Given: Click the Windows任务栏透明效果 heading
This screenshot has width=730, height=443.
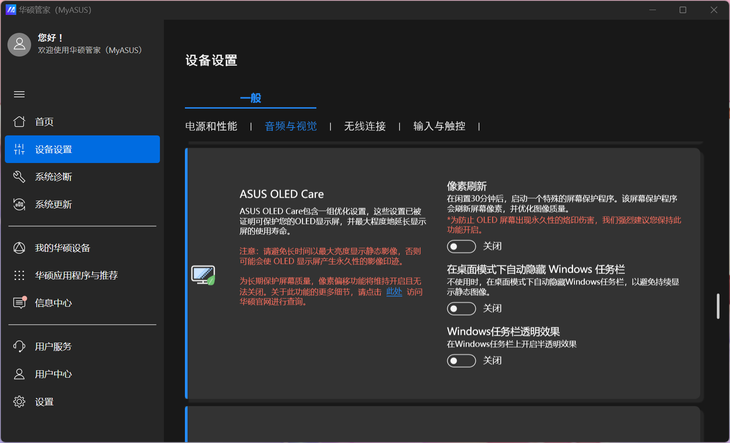Looking at the screenshot, I should tap(503, 331).
